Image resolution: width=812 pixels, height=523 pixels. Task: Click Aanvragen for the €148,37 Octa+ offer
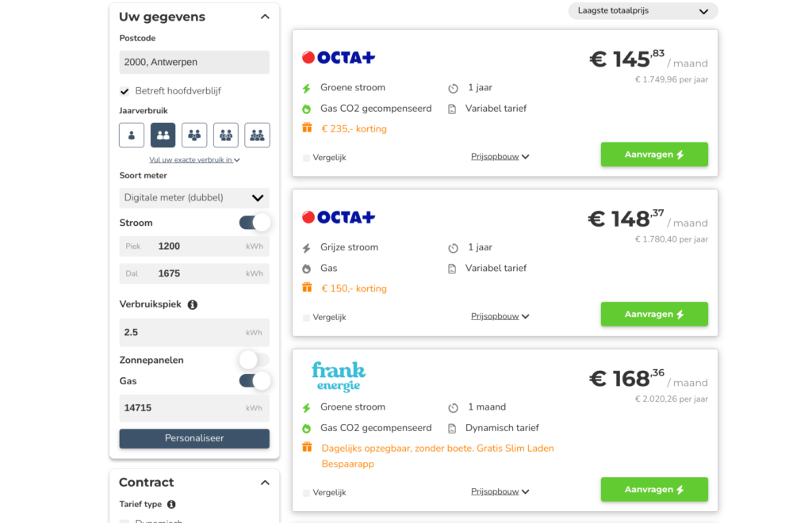pos(654,314)
